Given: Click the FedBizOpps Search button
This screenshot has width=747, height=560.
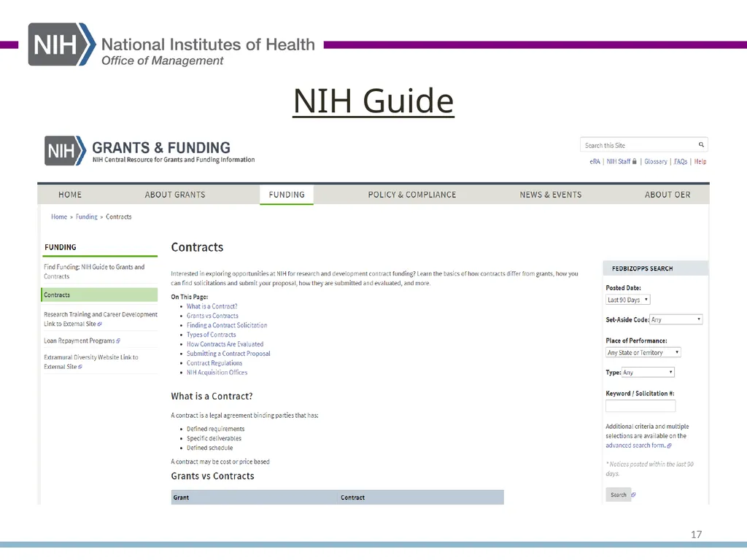Looking at the screenshot, I should (619, 495).
